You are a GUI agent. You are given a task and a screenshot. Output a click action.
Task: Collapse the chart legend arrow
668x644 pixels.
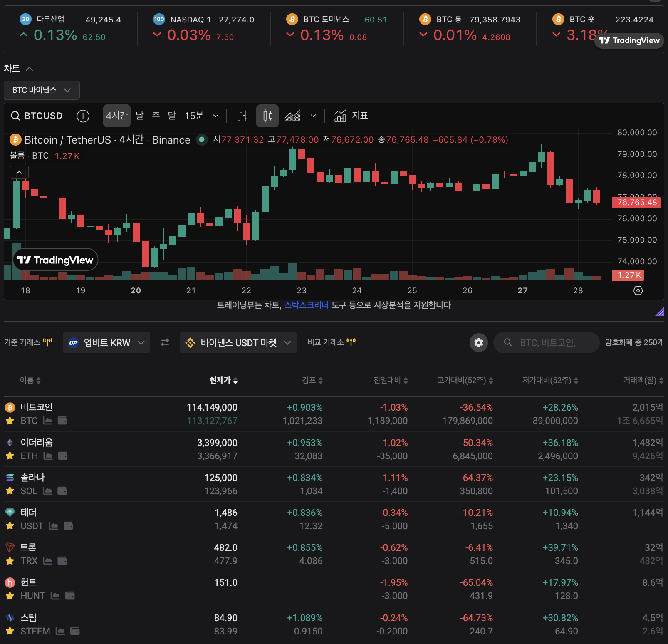coord(19,172)
